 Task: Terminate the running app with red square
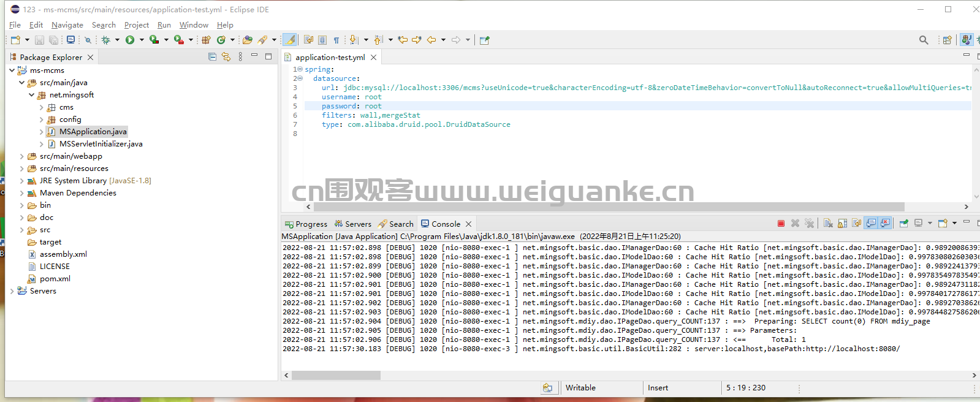[x=781, y=224]
